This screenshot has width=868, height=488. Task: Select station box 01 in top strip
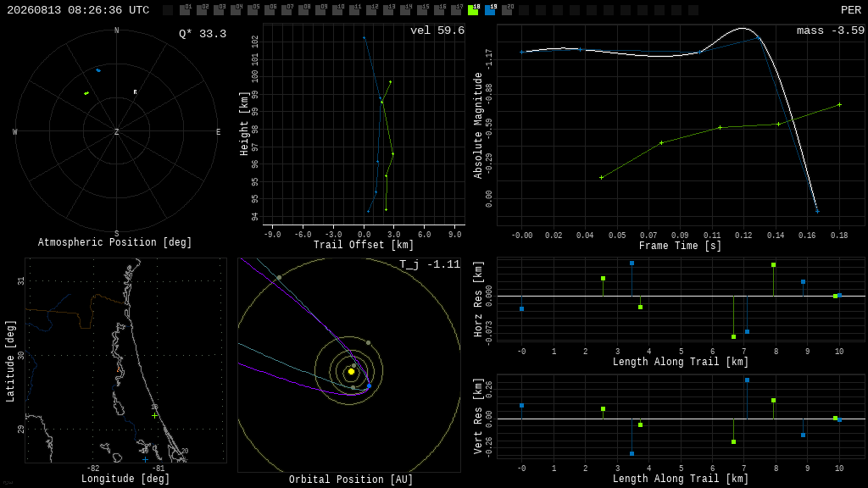184,10
